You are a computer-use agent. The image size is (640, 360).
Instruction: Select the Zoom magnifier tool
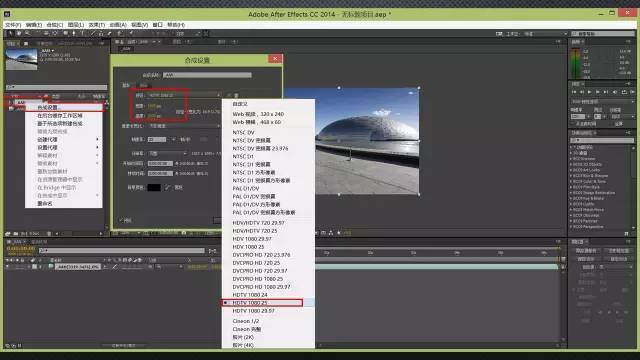pos(27,33)
